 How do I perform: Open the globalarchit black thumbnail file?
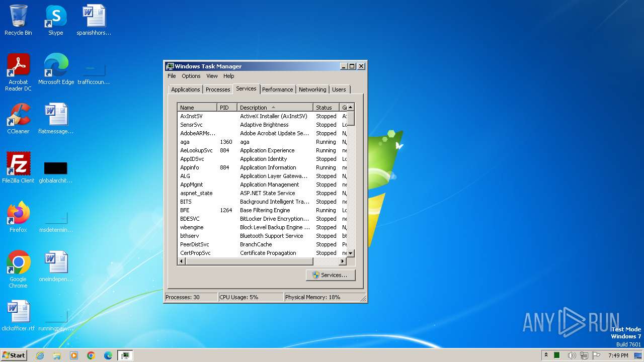pyautogui.click(x=56, y=172)
